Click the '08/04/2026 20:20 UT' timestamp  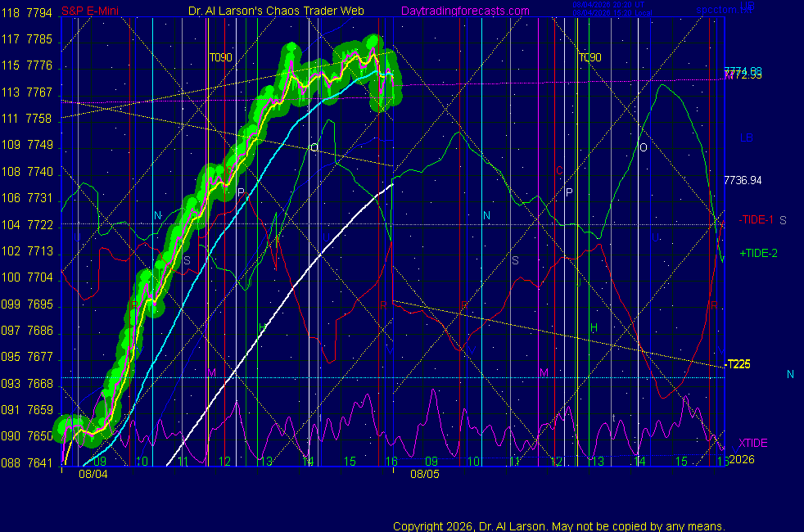[x=608, y=5]
